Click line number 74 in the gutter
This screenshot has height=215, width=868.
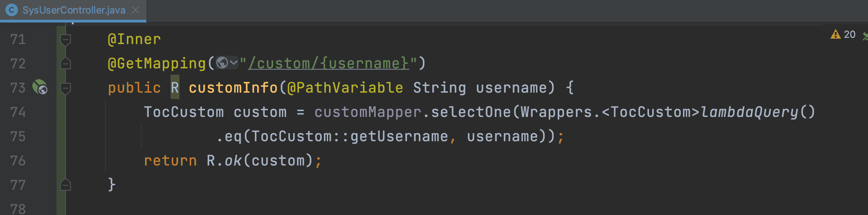click(x=18, y=112)
